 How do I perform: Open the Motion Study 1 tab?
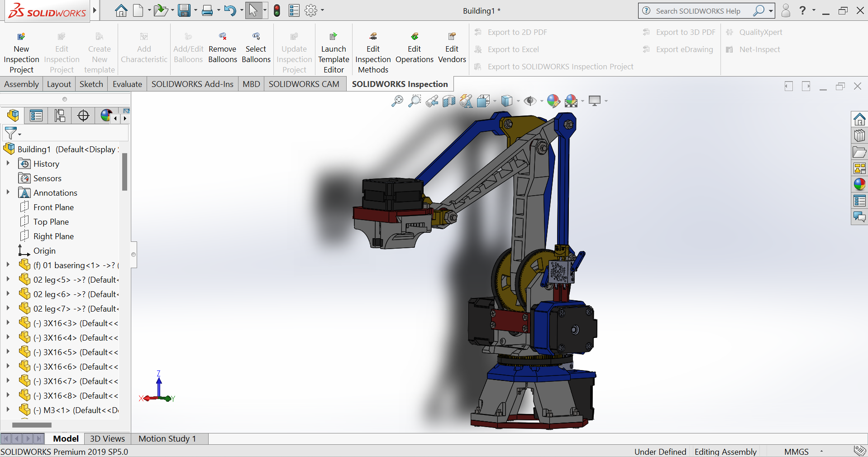[167, 438]
